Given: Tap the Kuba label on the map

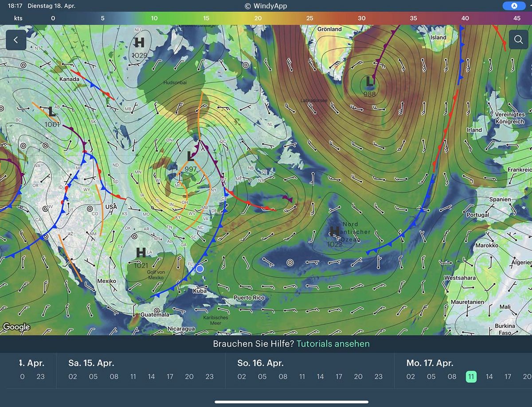Looking at the screenshot, I should click(x=200, y=291).
